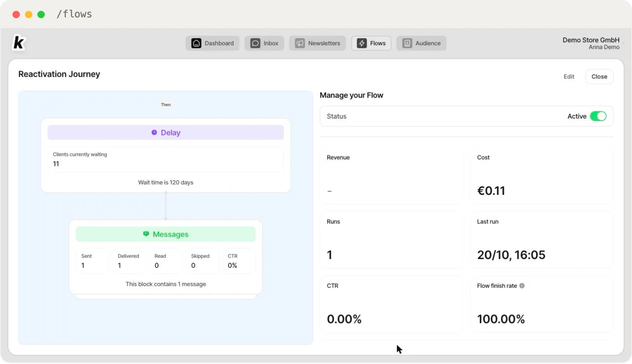Switch to the Newsletters tab
This screenshot has width=632, height=364.
coord(318,43)
